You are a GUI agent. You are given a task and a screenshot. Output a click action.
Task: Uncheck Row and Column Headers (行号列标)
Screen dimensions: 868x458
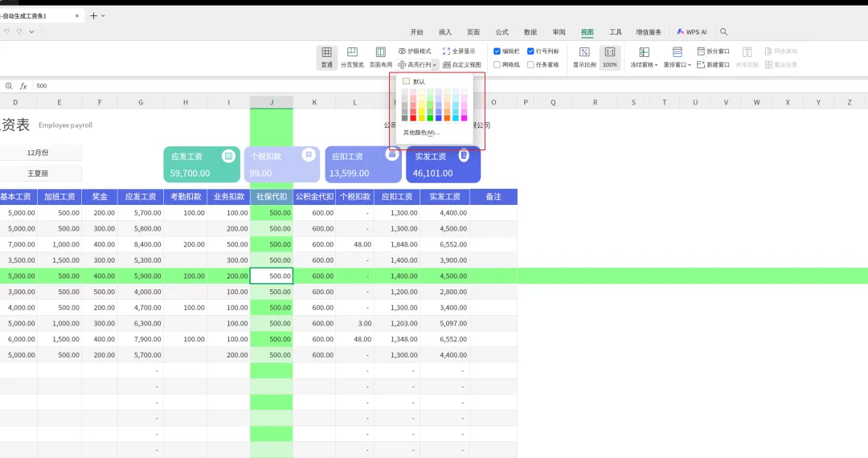coord(530,51)
